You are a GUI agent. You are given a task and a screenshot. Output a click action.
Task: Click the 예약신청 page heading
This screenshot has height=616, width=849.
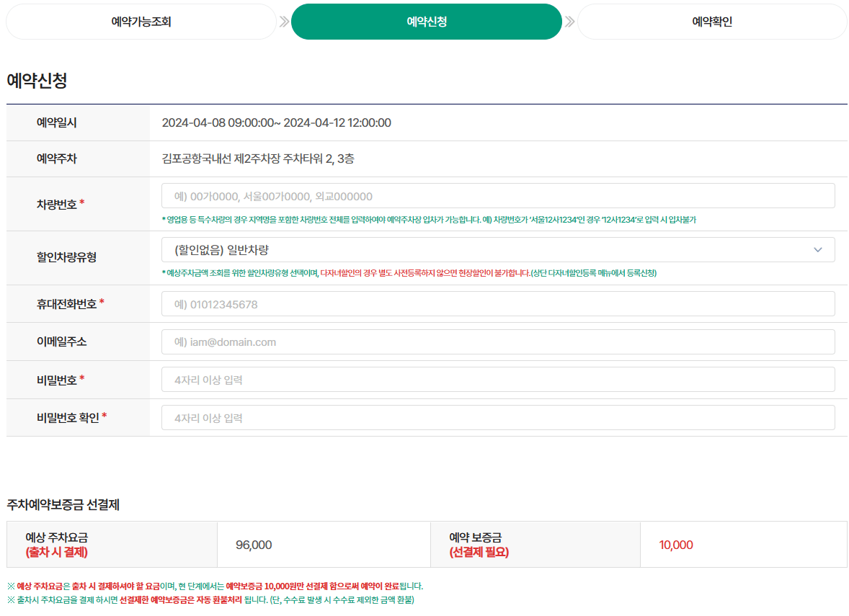[37, 81]
